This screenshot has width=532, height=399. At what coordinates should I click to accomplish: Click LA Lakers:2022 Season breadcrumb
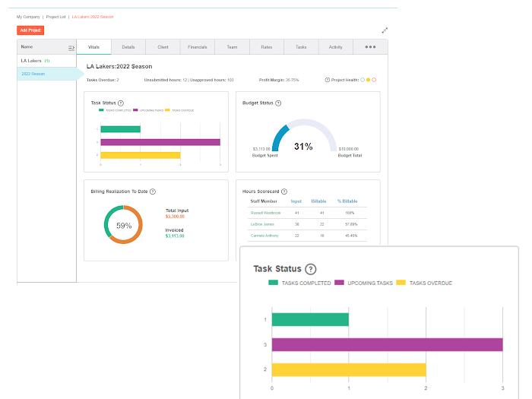(x=93, y=17)
